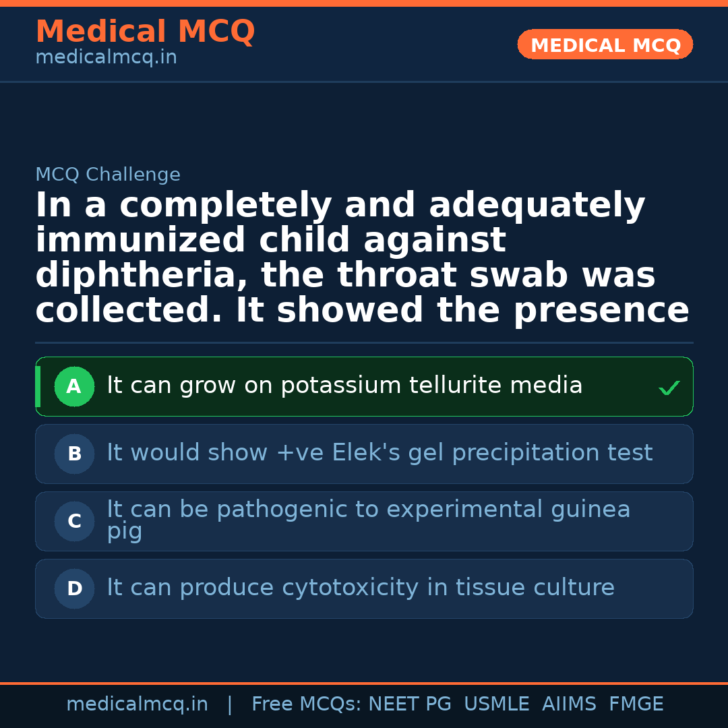The height and width of the screenshot is (728, 728).
Task: Select answer "It can grow on potassium tellurite media"
Action: [344, 386]
